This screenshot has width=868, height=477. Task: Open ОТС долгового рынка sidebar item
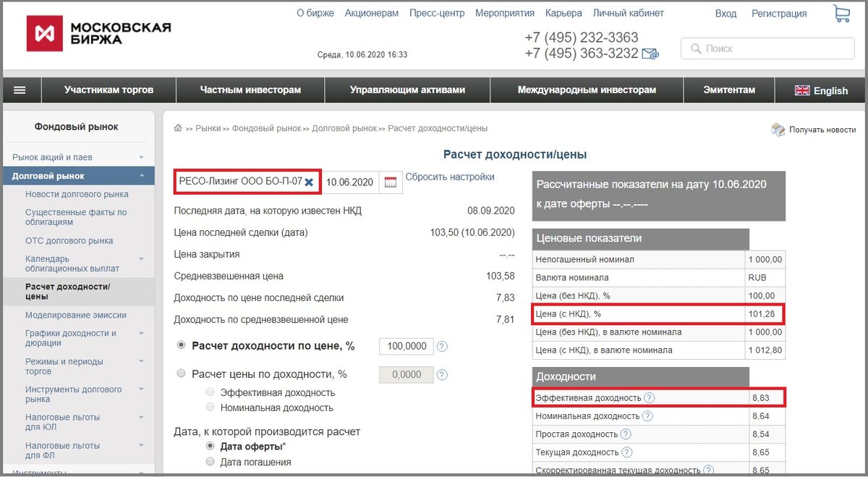coord(69,240)
